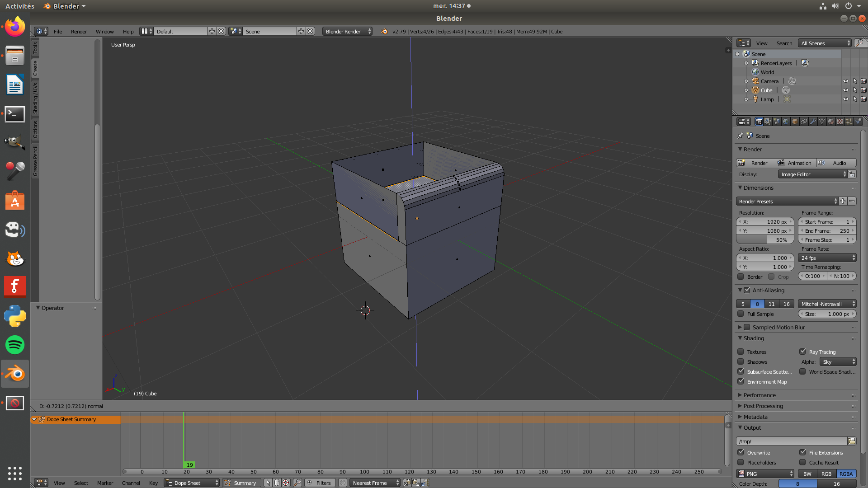Open the Texture properties tab (checker icon)
Image resolution: width=868 pixels, height=488 pixels.
(840, 122)
